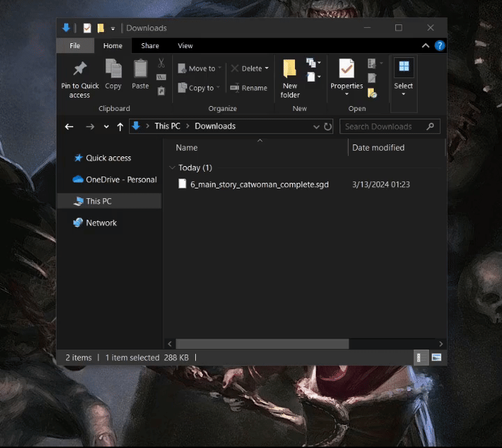Click the Copy icon in Clipboard group
The image size is (502, 448).
point(113,69)
